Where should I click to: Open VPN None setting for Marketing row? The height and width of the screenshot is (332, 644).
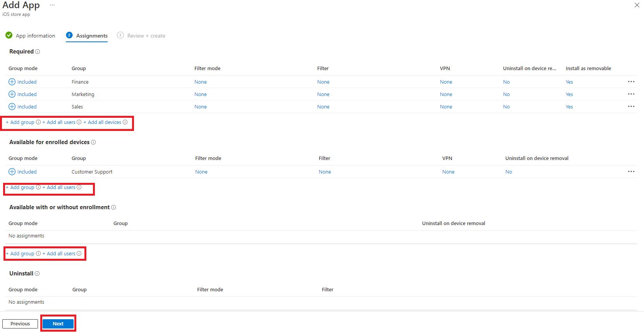pyautogui.click(x=446, y=94)
